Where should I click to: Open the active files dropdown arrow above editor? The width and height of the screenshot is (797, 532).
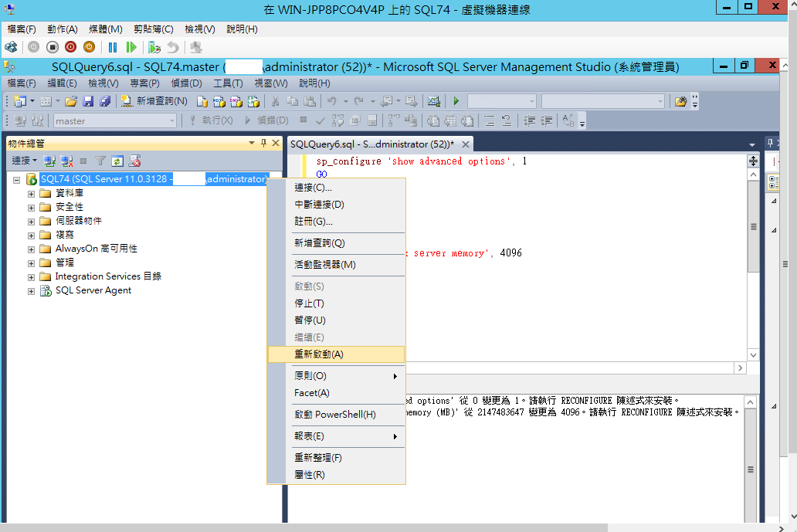[751, 145]
